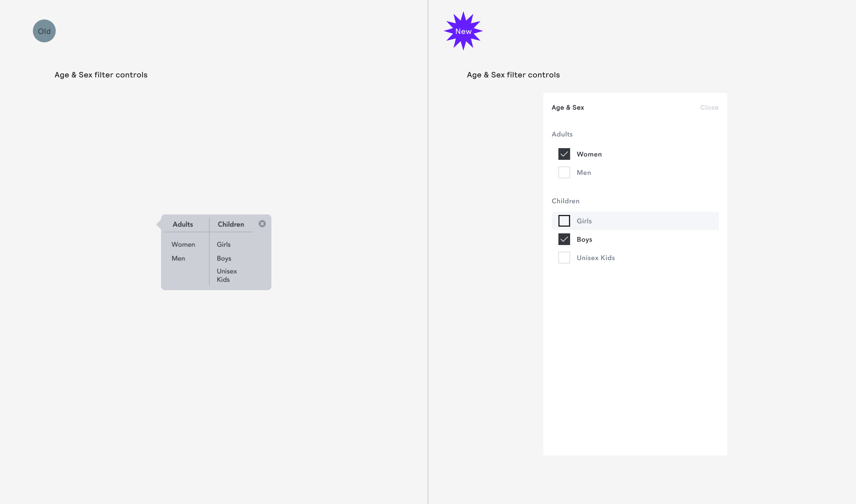Click the Adults section label in new panel

562,134
